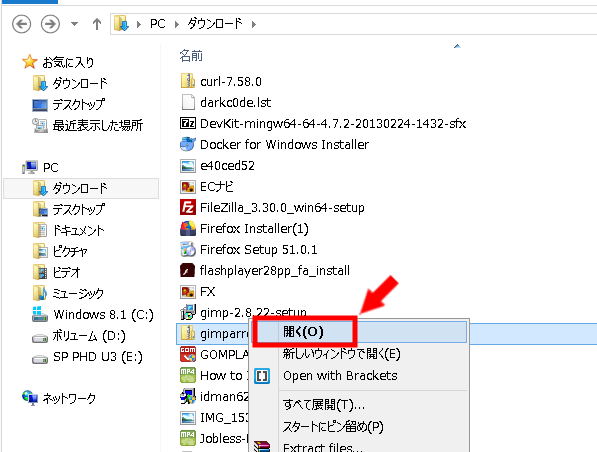
Task: Open ダウンロード under お気に入り
Action: [x=80, y=83]
